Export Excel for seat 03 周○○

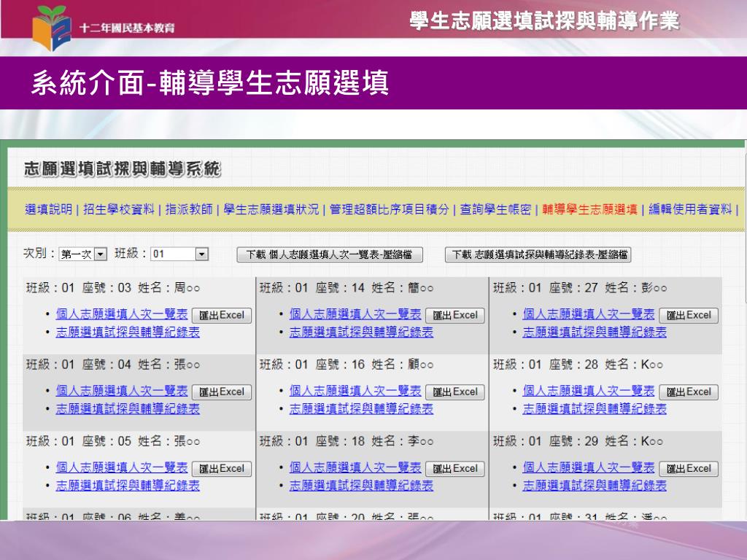(x=222, y=315)
